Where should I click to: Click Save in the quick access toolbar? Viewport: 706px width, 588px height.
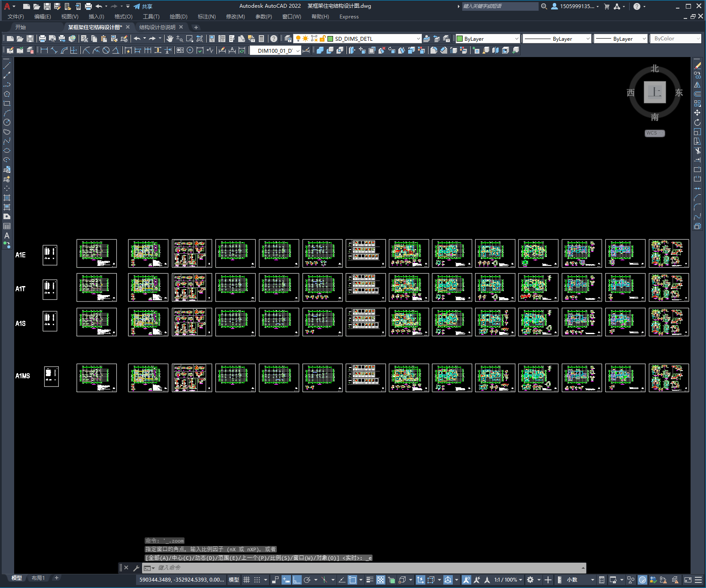[47, 6]
